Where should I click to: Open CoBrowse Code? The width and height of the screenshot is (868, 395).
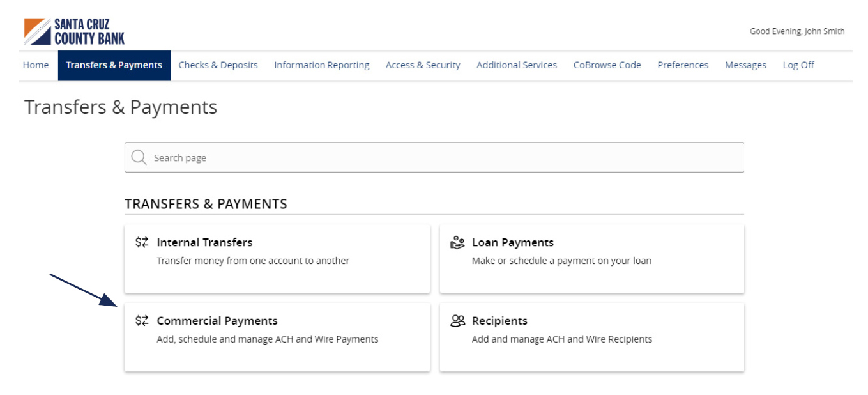point(606,65)
